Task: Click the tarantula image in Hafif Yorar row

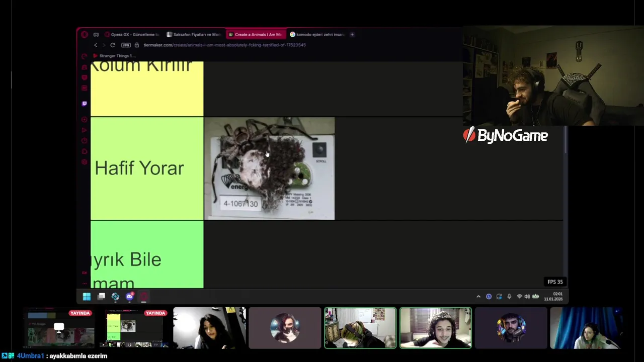Action: (x=269, y=168)
